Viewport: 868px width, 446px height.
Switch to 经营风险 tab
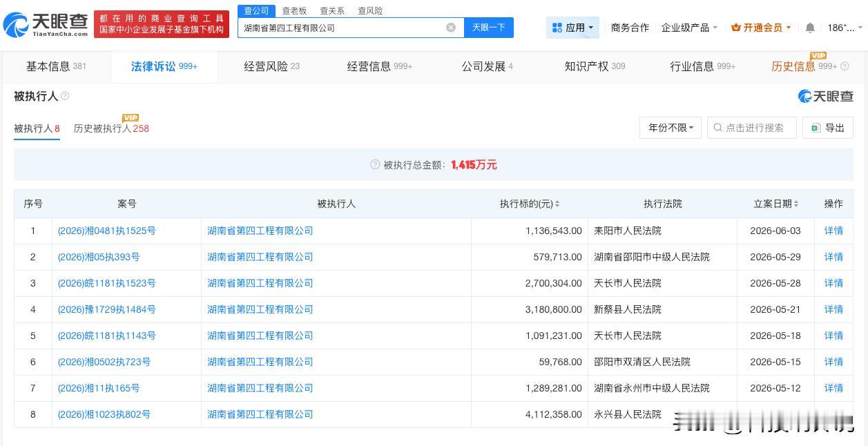click(271, 66)
